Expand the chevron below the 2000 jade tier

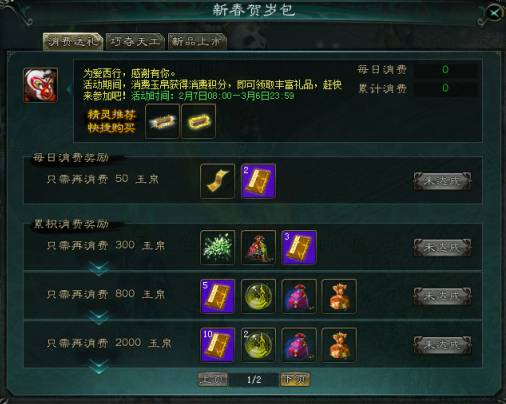click(x=99, y=366)
